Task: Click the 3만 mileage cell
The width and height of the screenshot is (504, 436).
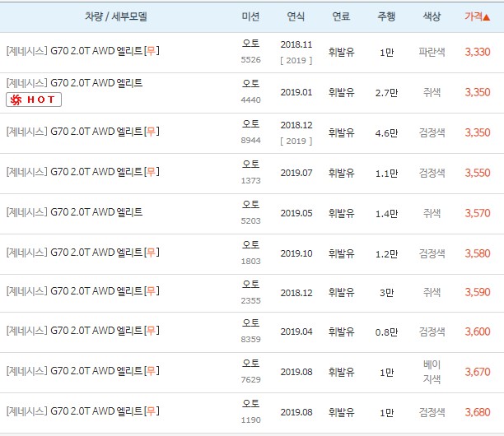Action: 386,293
